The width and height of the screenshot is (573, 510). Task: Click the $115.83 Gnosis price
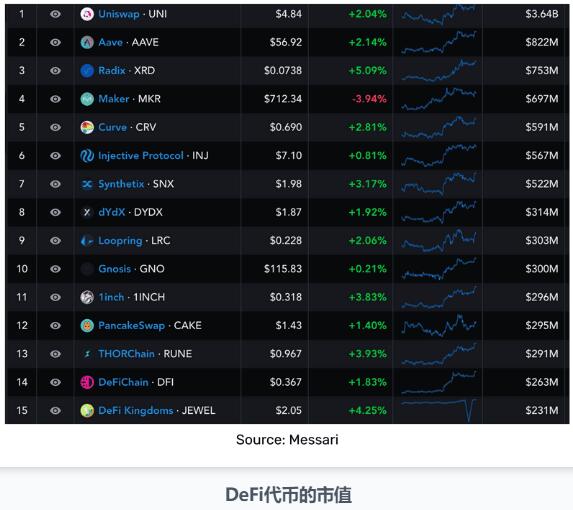click(x=283, y=269)
